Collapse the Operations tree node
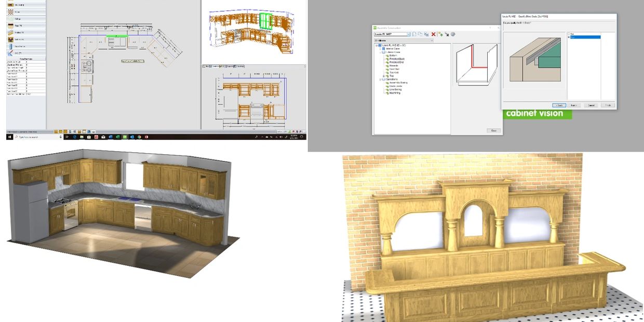This screenshot has width=644, height=322. 380,79
